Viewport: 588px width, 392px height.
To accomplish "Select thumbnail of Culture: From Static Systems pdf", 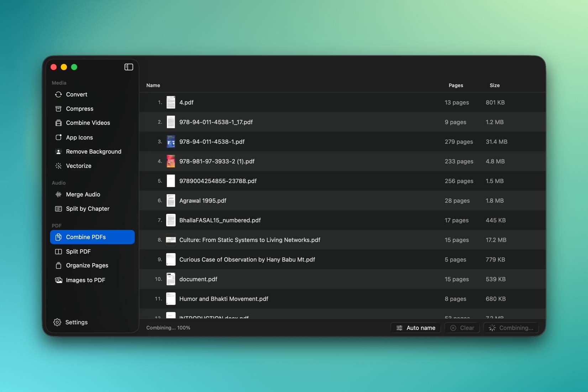I will [x=171, y=240].
